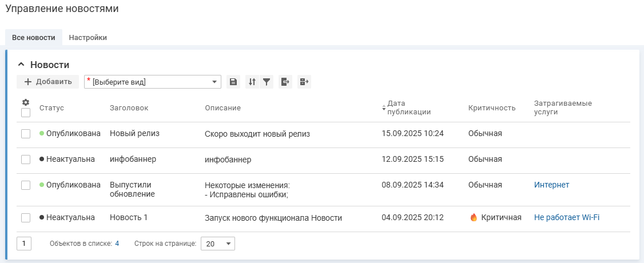This screenshot has width=644, height=263.
Task: Collapse the Новости section
Action: pos(21,65)
